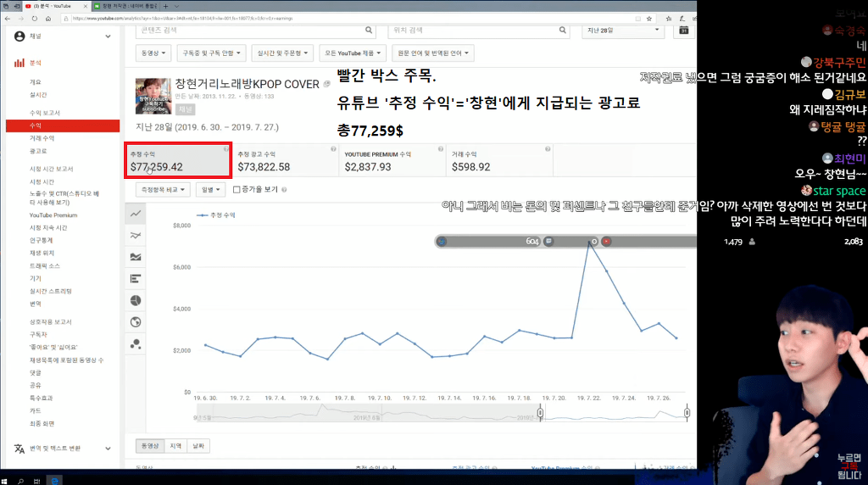
Task: Select the bubble chart icon
Action: click(136, 343)
